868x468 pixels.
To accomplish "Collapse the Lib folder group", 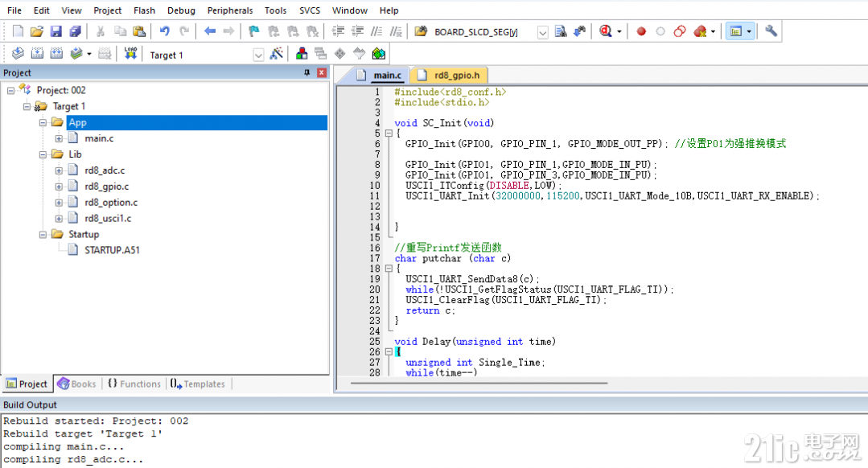I will 43,154.
